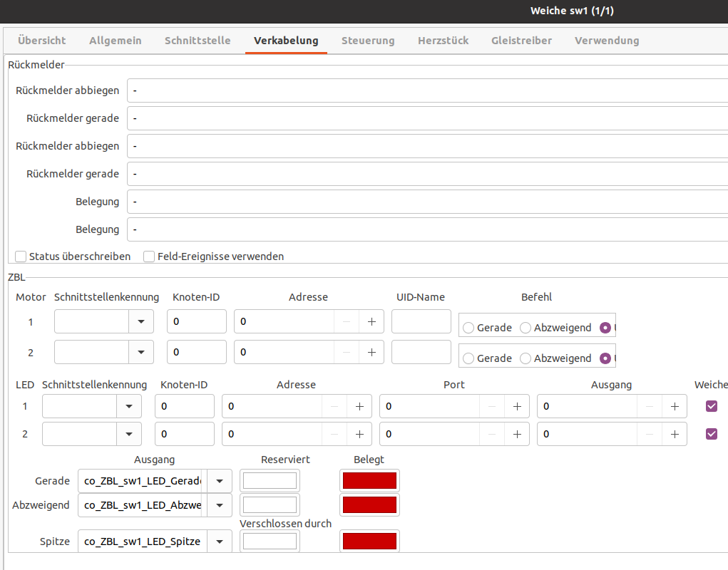Enable Status überschreiben checkbox
The image size is (728, 570).
click(21, 256)
